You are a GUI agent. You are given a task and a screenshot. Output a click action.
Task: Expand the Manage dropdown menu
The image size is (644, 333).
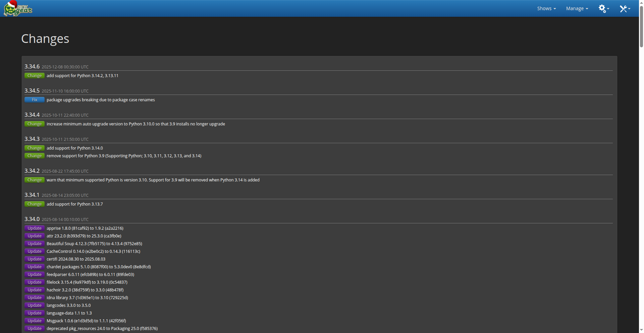[x=577, y=9]
